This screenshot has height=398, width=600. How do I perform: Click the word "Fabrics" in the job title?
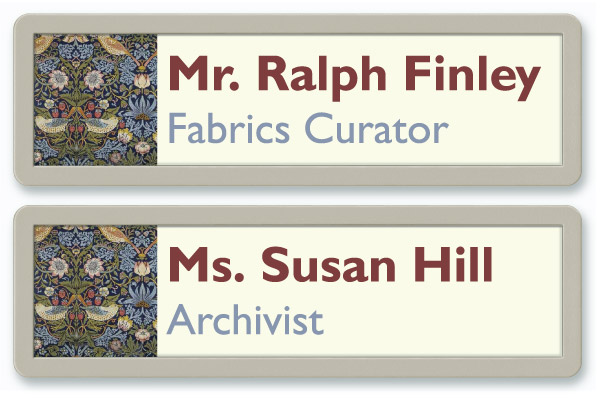[229, 128]
